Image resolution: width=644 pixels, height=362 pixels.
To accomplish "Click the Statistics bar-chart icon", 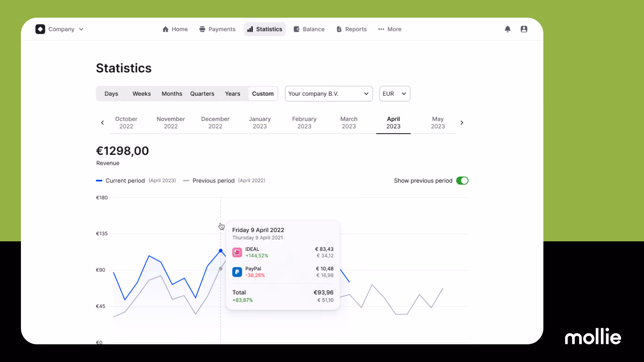I will pyautogui.click(x=250, y=29).
